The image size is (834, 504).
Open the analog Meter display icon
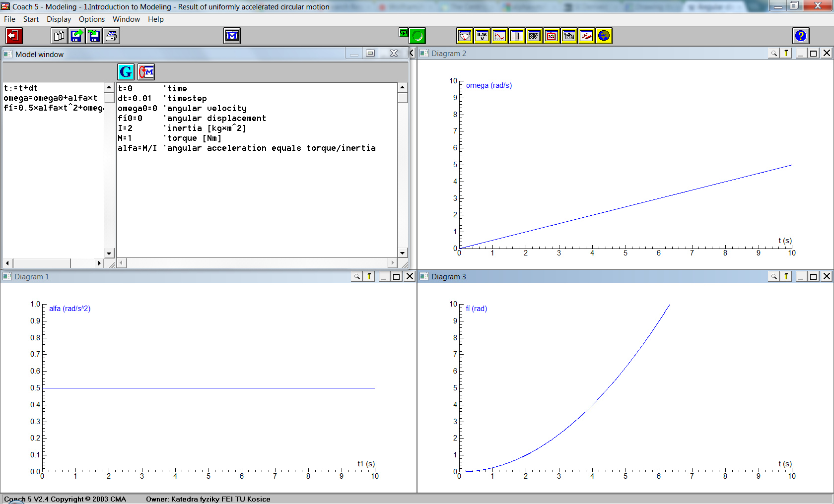pos(465,36)
